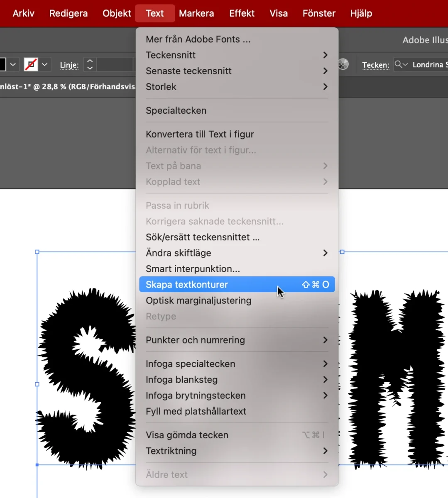Open Smart interpunktion dialog

click(237, 269)
